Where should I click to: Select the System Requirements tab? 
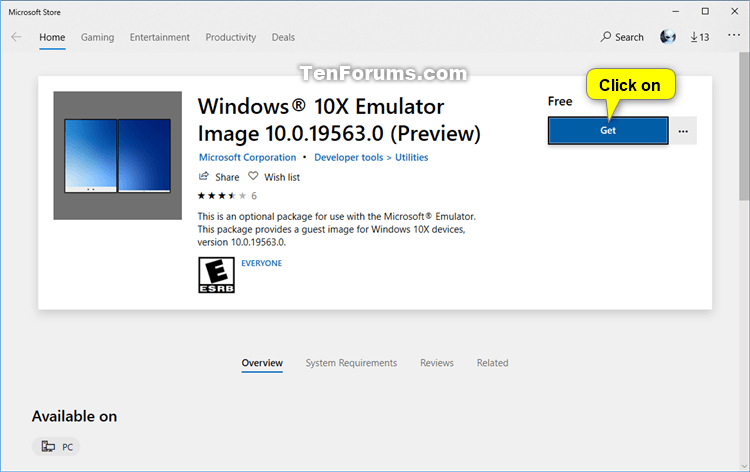tap(351, 363)
